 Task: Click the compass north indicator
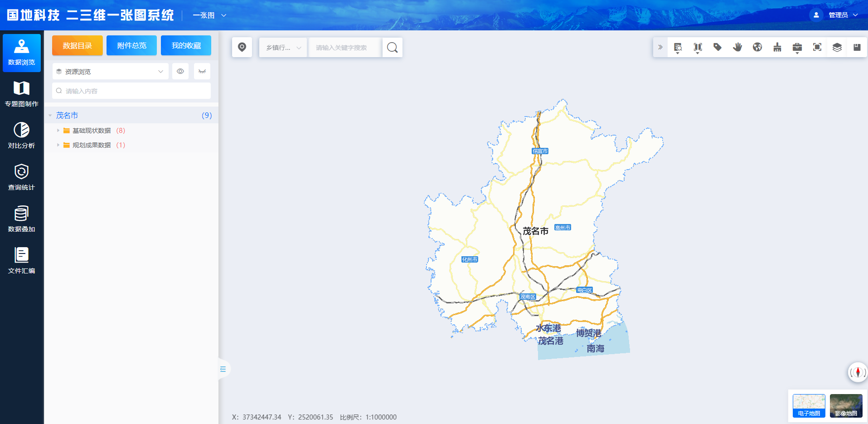point(858,372)
